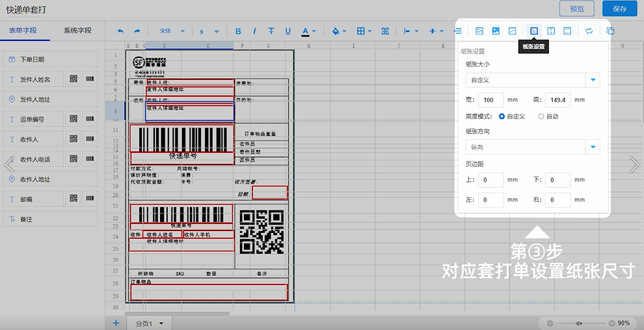The width and height of the screenshot is (644, 330).
Task: Click the merge cells icon
Action: [x=385, y=31]
